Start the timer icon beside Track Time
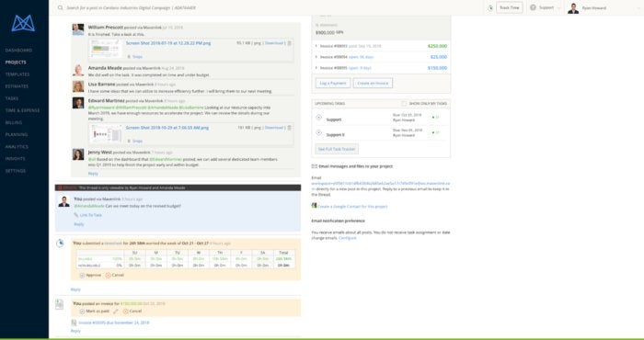 click(490, 7)
